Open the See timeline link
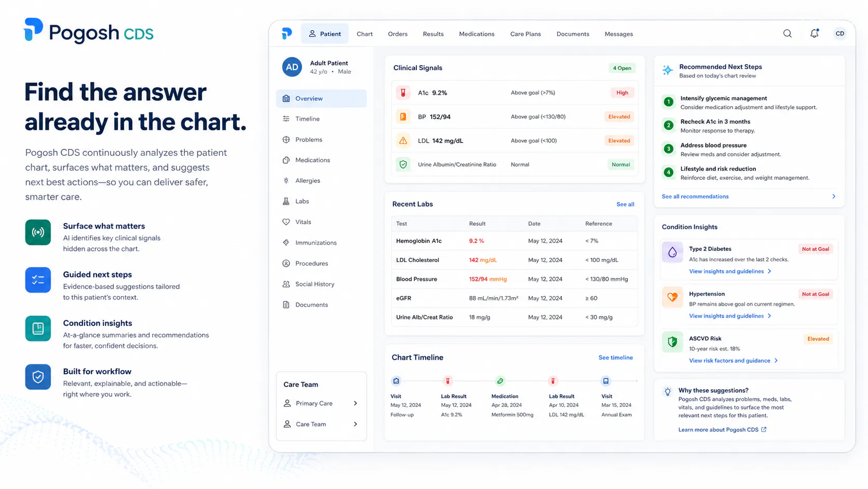 coord(616,358)
